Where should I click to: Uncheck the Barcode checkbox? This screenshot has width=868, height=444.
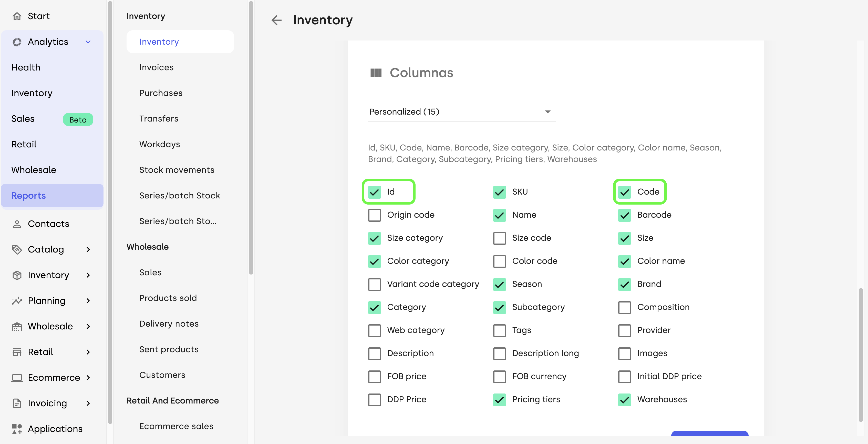(624, 215)
